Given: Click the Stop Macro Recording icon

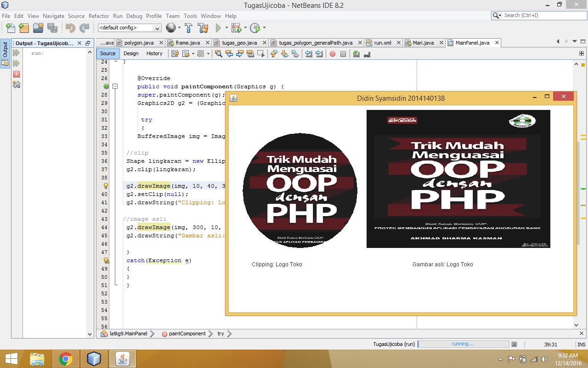Looking at the screenshot, I should pos(343,54).
